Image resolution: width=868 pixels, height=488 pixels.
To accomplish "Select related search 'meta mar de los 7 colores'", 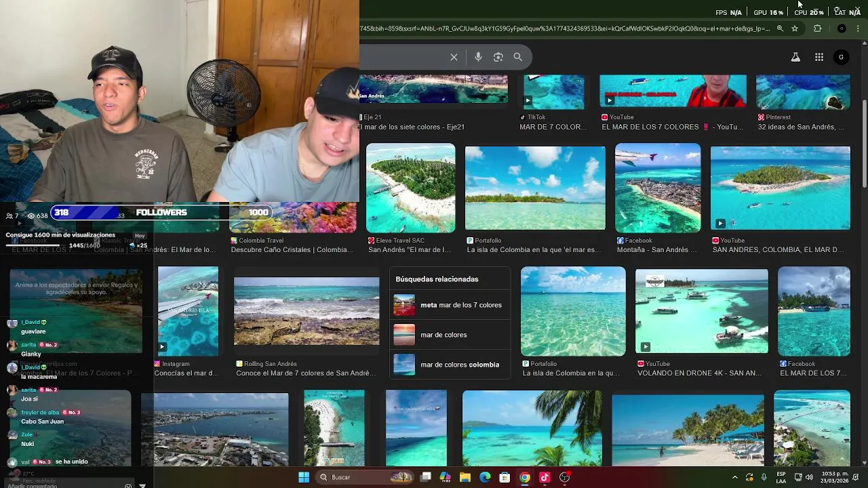I will pos(450,305).
